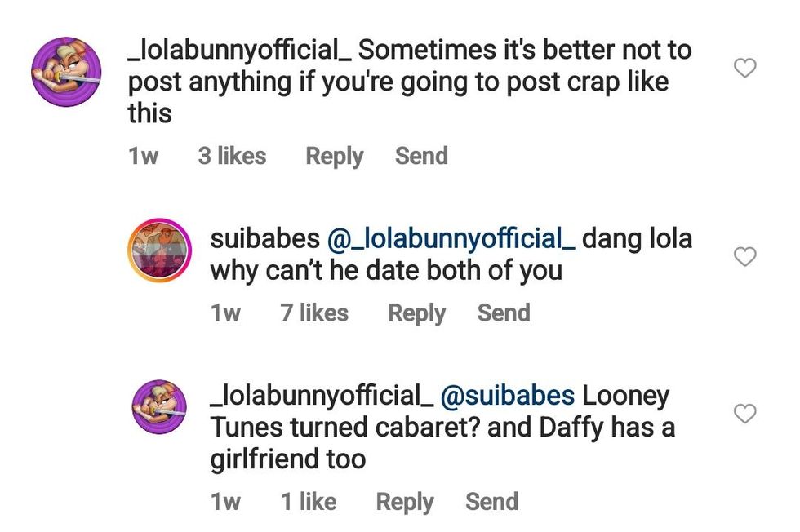View the 1 like on the last reply
This screenshot has height=532, width=800.
click(x=309, y=502)
